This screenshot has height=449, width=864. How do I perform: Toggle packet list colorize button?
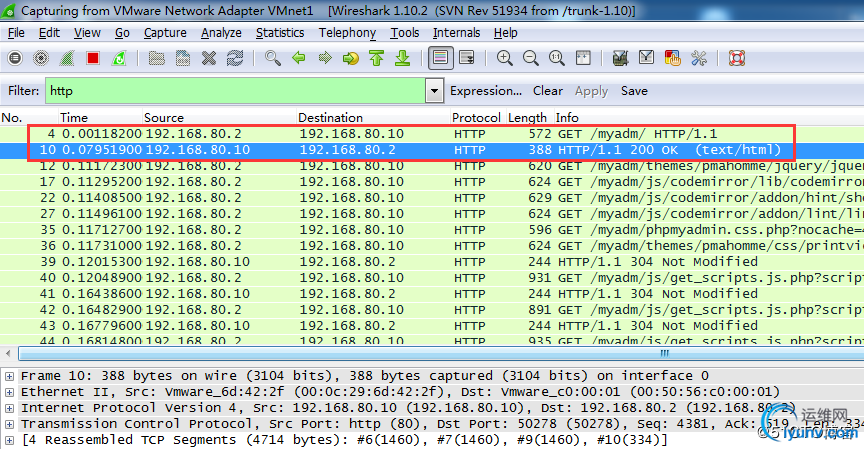pos(440,58)
